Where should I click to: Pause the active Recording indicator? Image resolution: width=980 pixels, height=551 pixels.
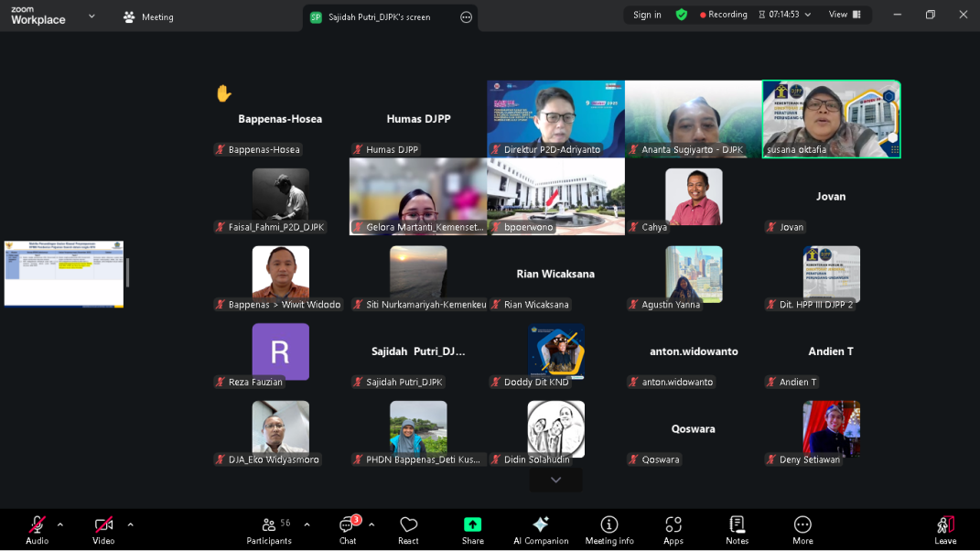point(722,15)
